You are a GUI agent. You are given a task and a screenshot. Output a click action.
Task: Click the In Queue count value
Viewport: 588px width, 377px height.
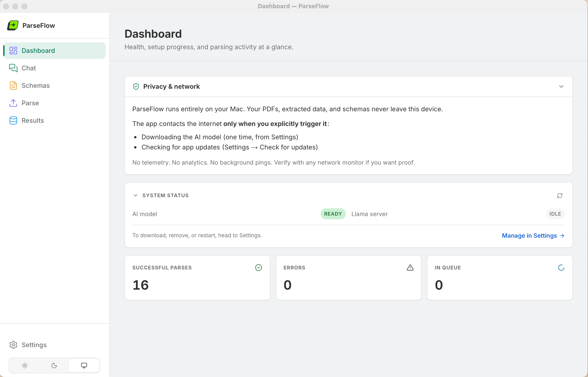[x=439, y=285]
